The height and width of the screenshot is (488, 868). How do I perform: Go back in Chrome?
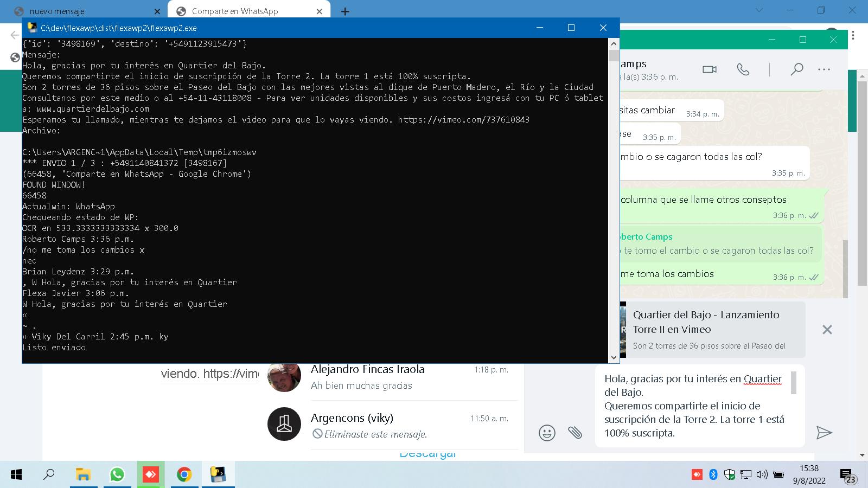15,35
